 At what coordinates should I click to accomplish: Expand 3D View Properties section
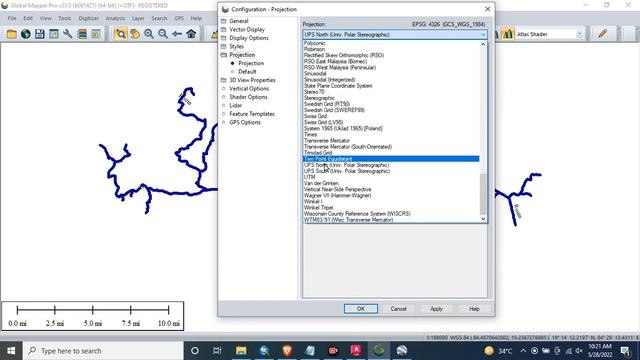click(224, 80)
